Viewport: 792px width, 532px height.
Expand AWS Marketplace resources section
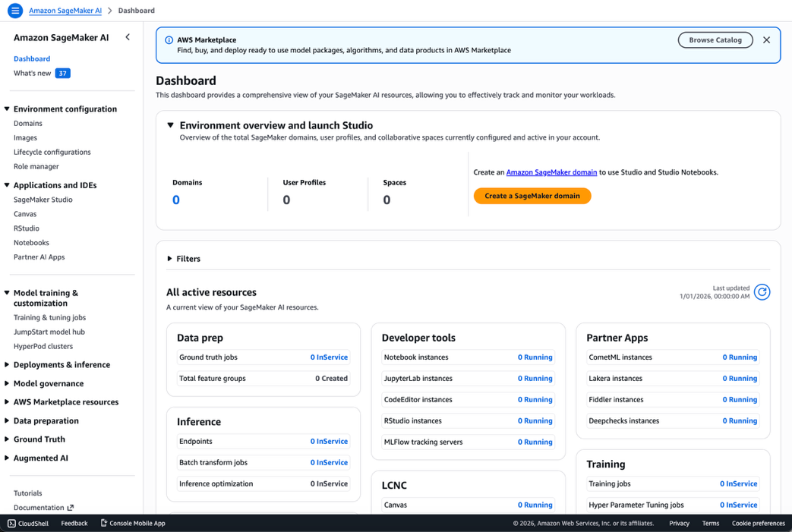click(x=7, y=401)
